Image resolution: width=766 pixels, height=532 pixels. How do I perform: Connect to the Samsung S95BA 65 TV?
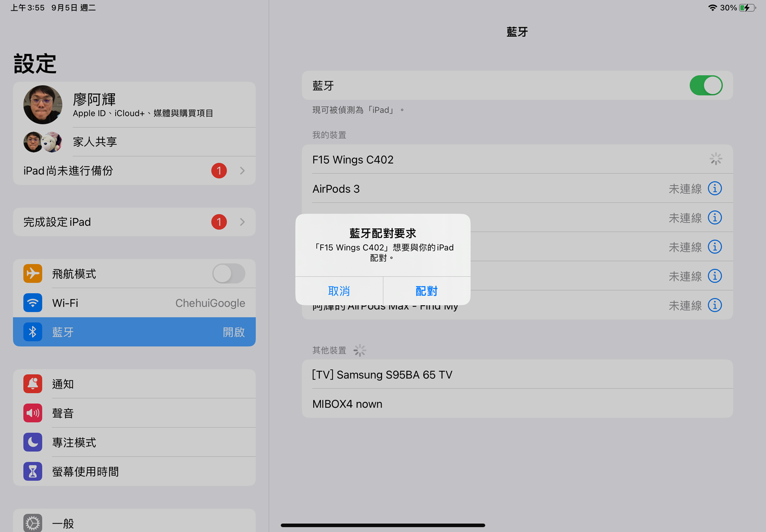[517, 375]
